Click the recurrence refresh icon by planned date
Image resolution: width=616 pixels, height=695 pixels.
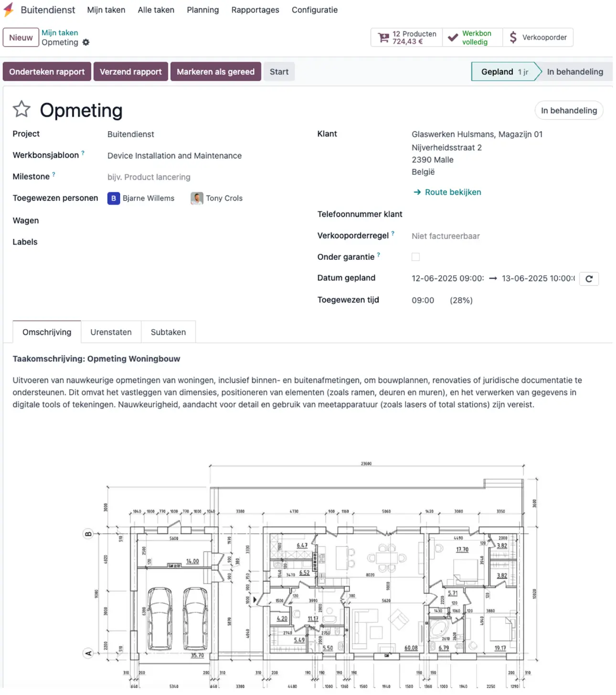pos(589,278)
